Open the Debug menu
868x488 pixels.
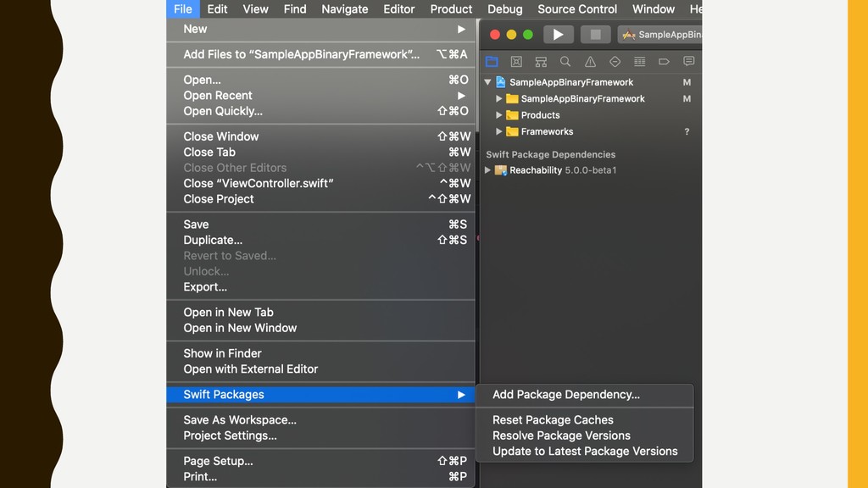tap(505, 8)
